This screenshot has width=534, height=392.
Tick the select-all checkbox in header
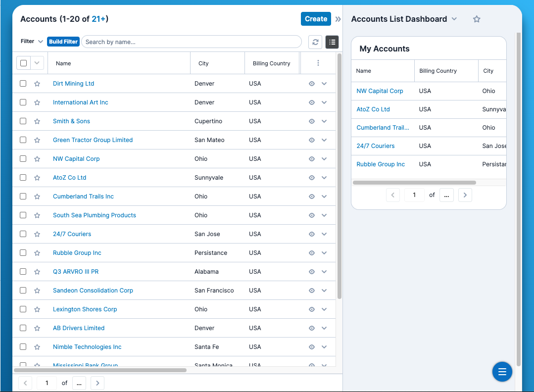coord(23,63)
